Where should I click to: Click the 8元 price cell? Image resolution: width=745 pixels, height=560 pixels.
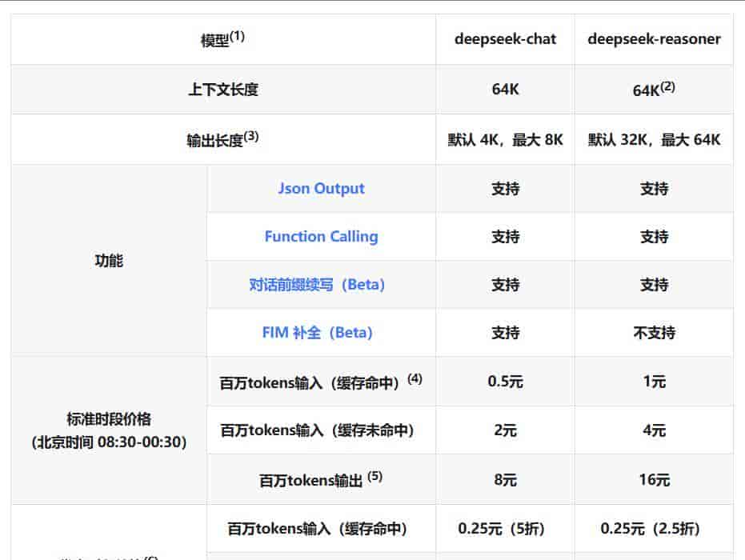(x=505, y=480)
